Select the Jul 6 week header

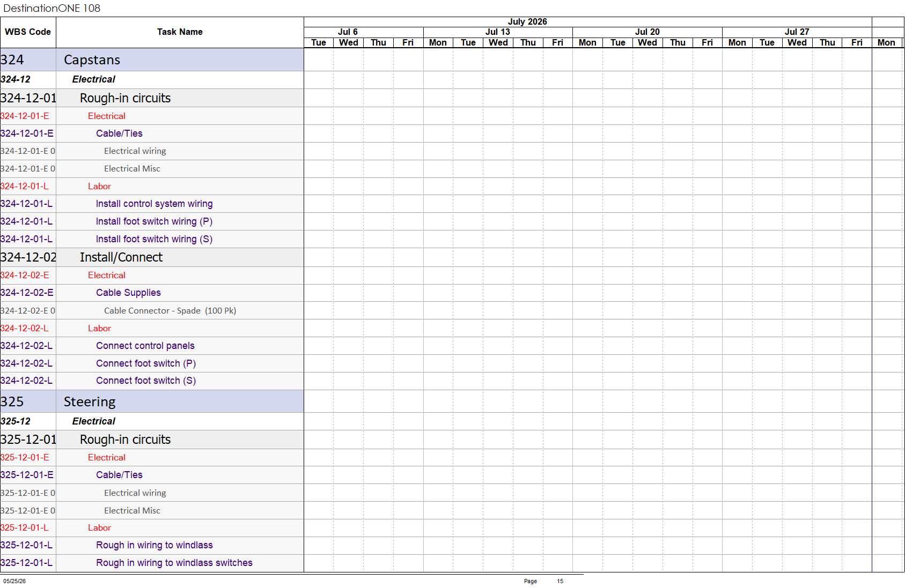[x=348, y=32]
